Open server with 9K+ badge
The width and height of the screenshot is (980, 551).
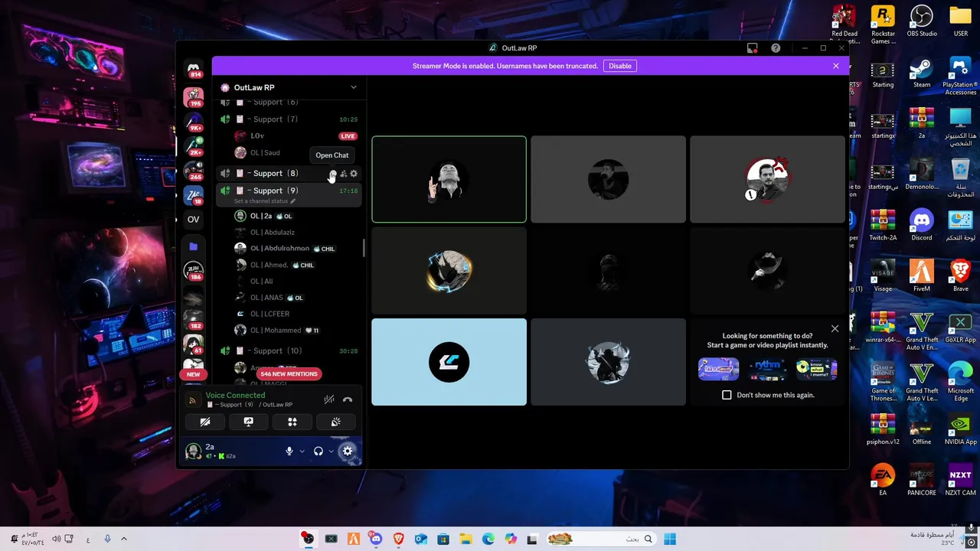(x=193, y=122)
